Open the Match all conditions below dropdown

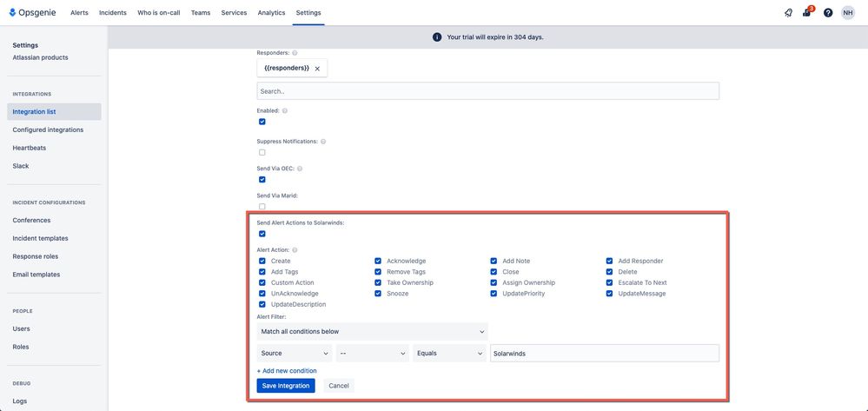[x=372, y=331]
